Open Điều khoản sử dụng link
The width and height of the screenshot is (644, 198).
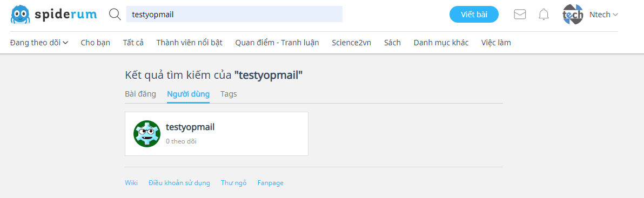point(179,183)
